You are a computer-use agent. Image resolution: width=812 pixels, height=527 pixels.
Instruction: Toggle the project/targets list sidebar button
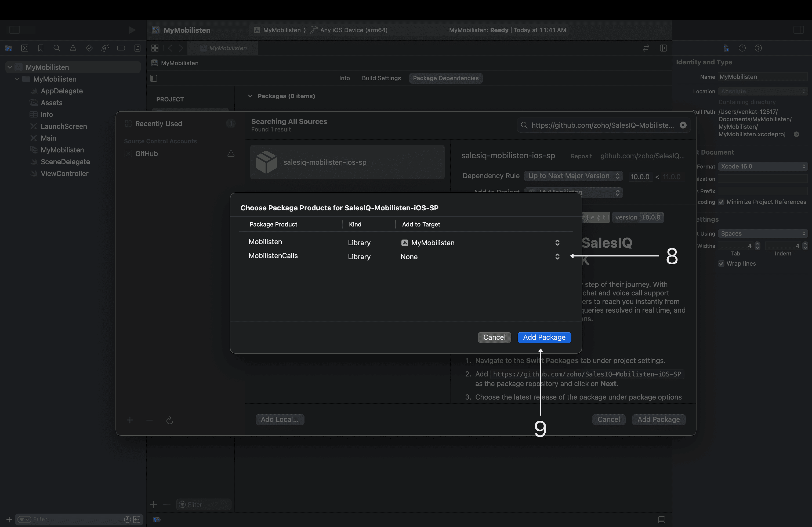coord(154,78)
